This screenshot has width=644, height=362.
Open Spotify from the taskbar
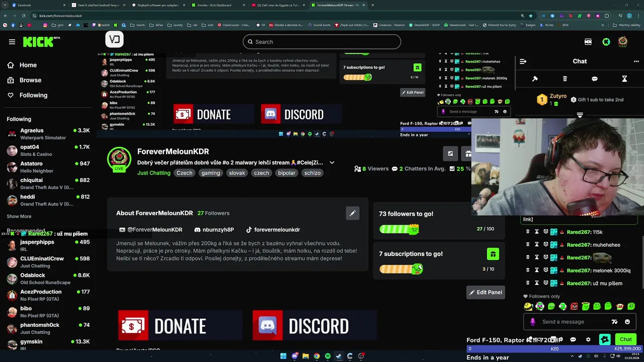[x=328, y=356]
